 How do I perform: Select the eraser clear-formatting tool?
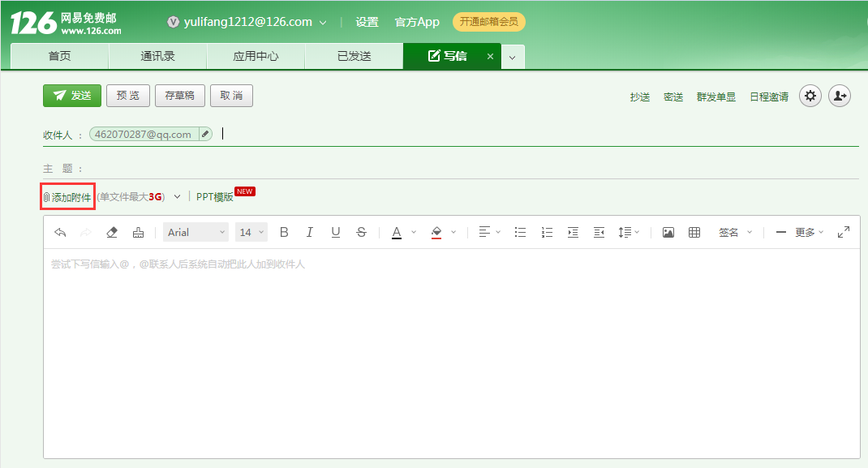[112, 233]
